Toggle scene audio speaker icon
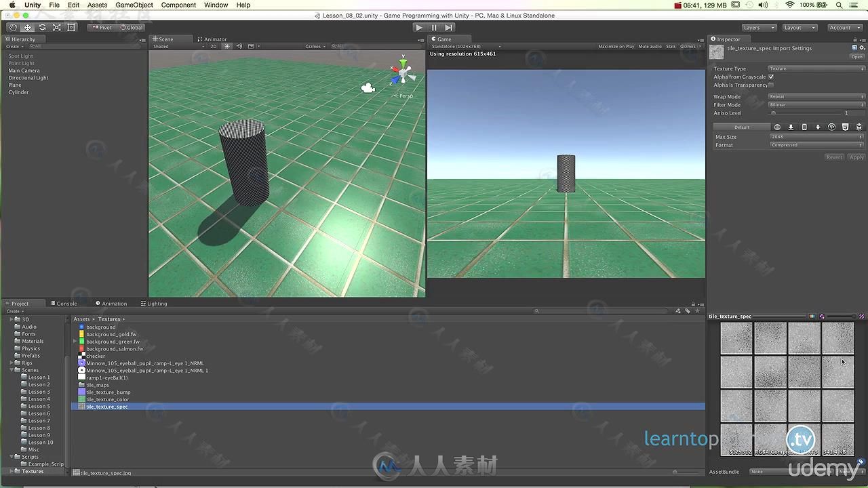 (x=239, y=47)
